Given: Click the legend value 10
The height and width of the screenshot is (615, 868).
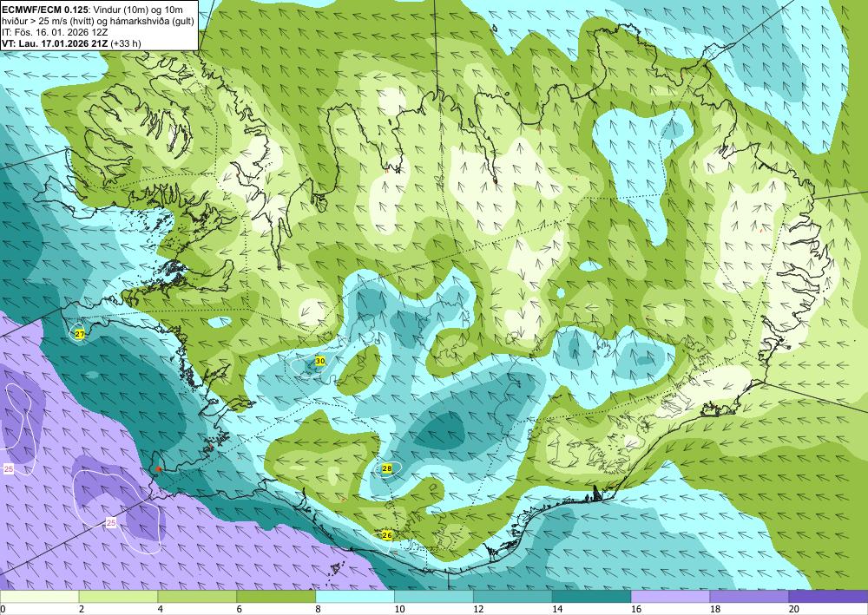Looking at the screenshot, I should 399,610.
